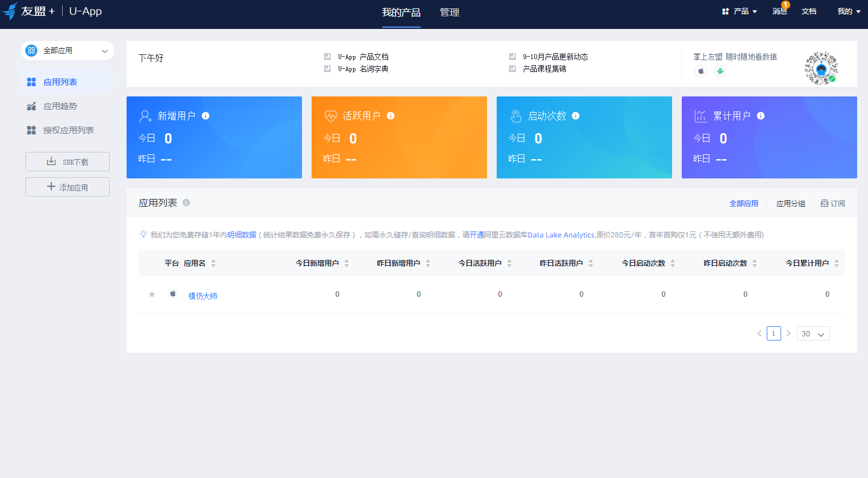Viewport: 868px width, 478px height.
Task: Click the Umeng+ logo icon
Action: point(10,11)
